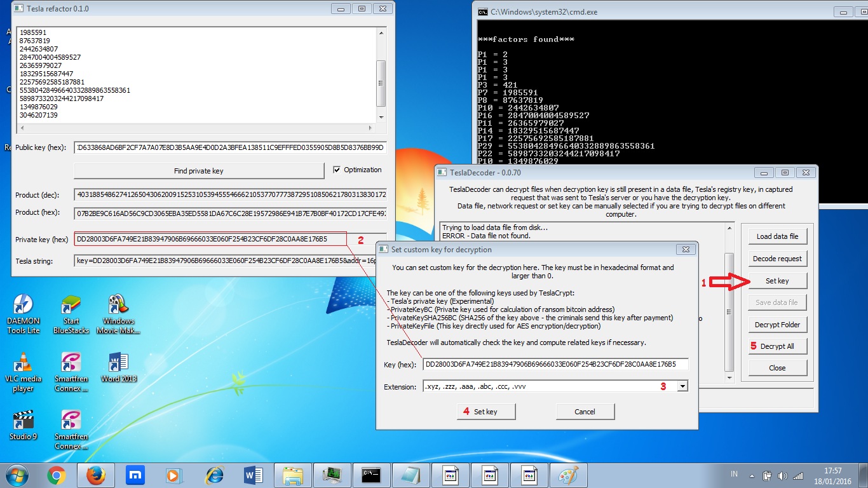
Task: Close the Set custom key dialog
Action: click(x=685, y=250)
